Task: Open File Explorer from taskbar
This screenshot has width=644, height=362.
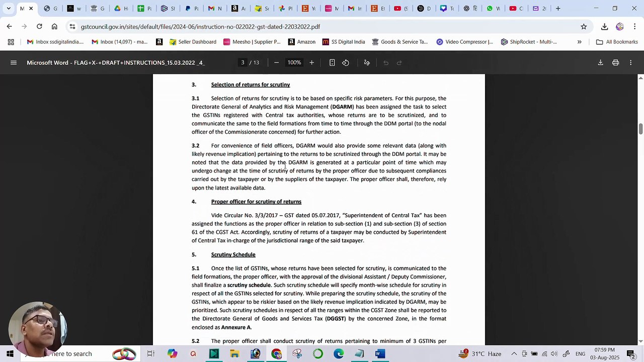Action: tap(234, 354)
